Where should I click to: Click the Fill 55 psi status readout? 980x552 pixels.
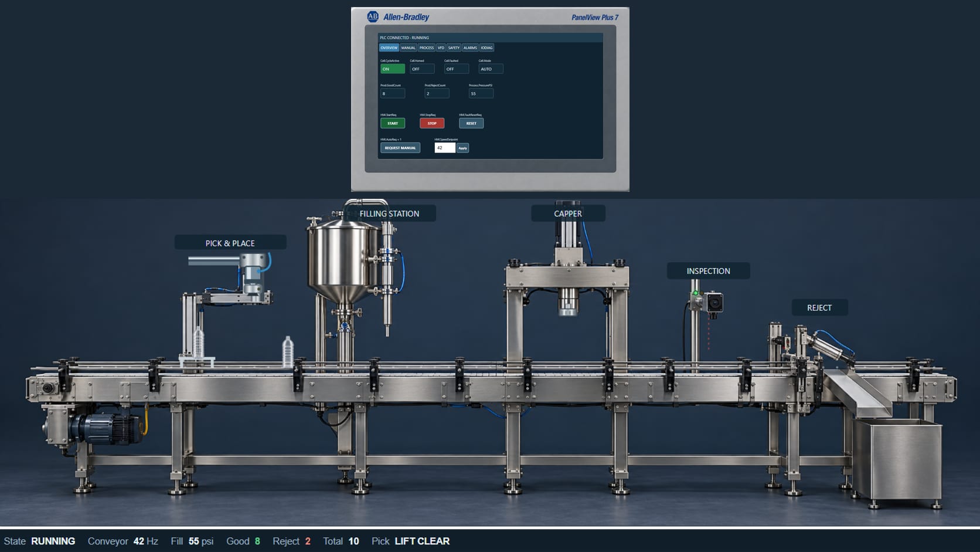[192, 541]
